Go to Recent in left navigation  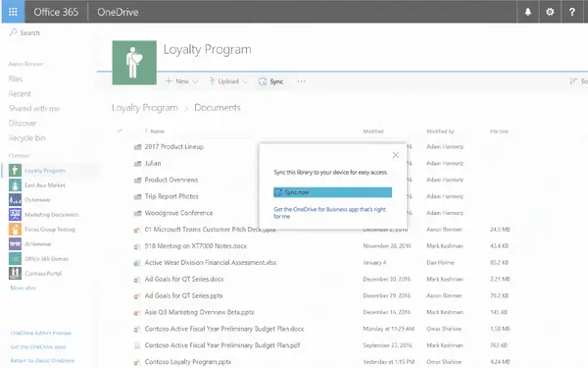coord(20,94)
